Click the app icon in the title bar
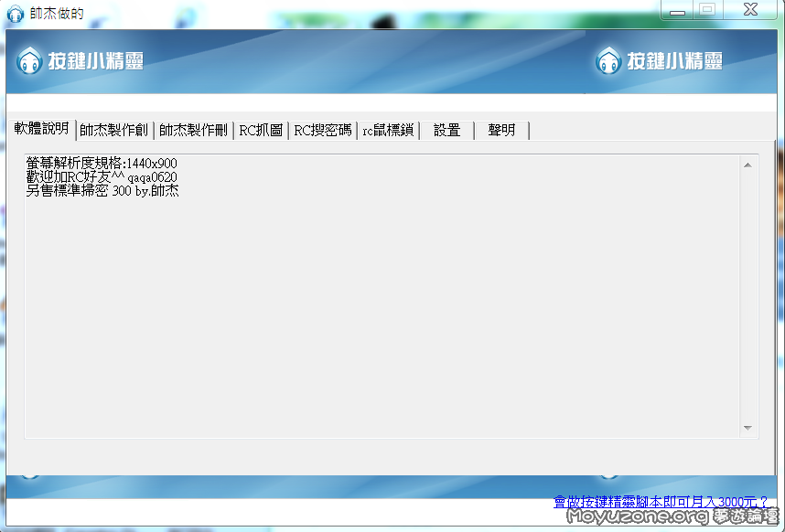This screenshot has width=785, height=532. click(15, 13)
